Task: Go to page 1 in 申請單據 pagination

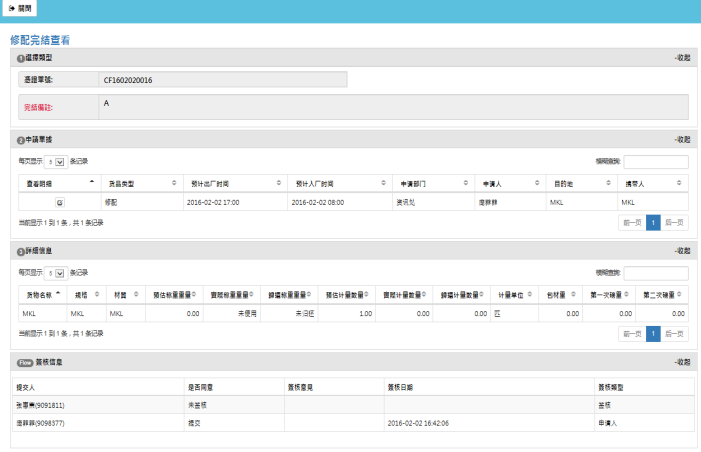Action: (x=653, y=223)
